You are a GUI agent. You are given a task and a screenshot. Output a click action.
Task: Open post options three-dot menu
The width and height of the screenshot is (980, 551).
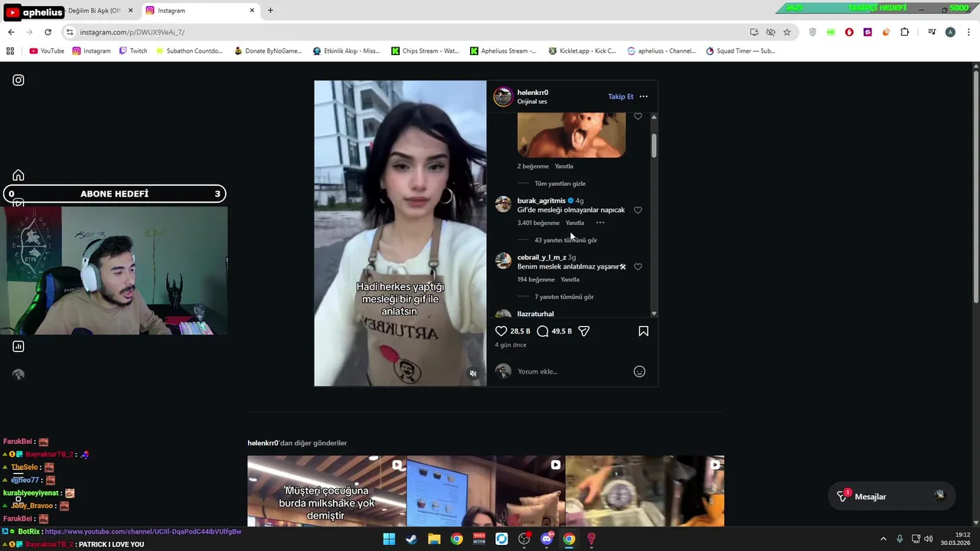pyautogui.click(x=643, y=96)
